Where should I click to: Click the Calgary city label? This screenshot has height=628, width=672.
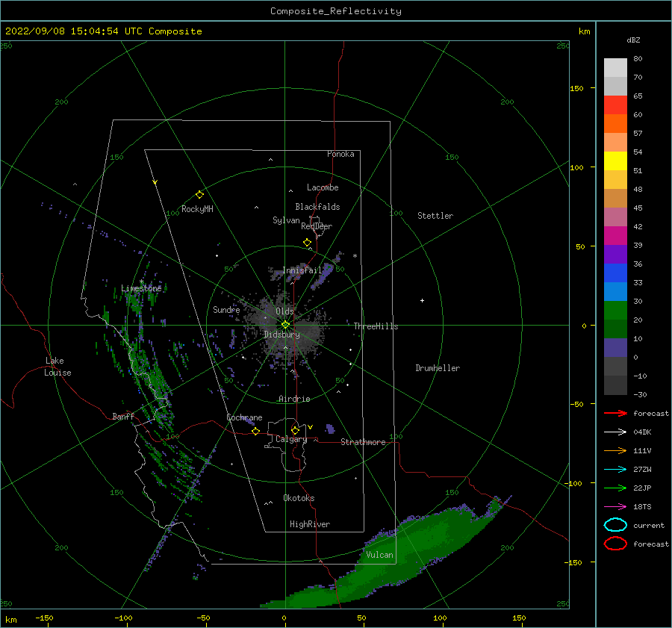pyautogui.click(x=291, y=439)
